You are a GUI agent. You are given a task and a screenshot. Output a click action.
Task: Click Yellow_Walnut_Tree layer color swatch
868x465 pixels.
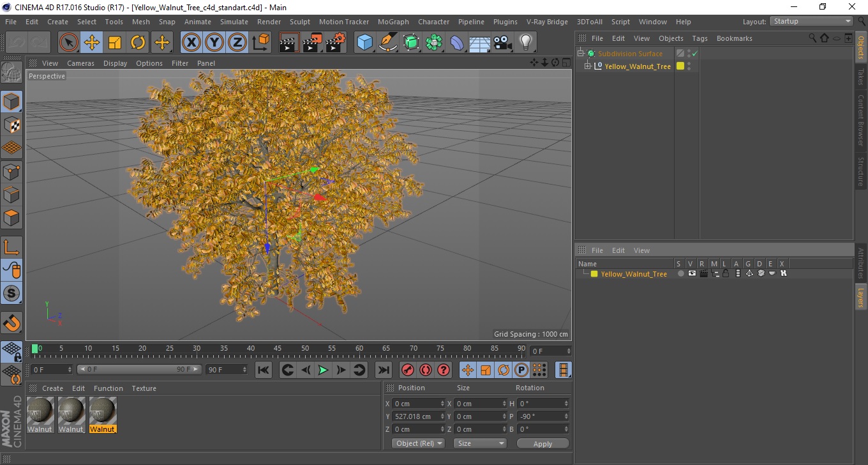pos(594,274)
